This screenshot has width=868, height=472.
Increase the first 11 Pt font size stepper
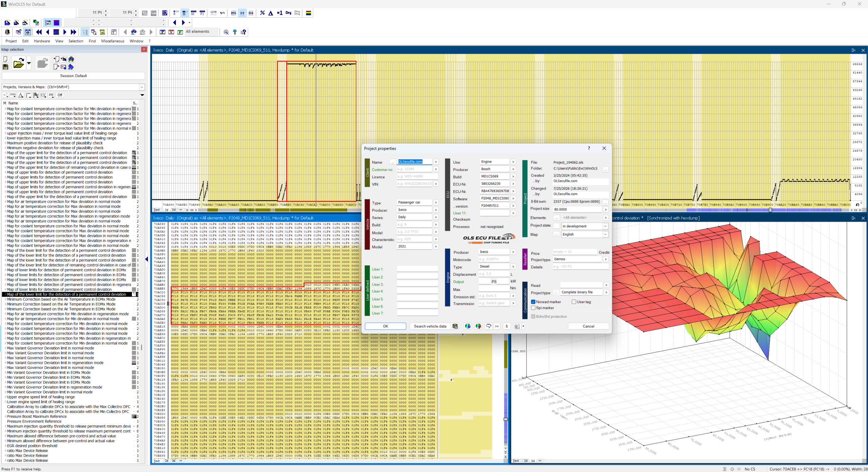[106, 11]
